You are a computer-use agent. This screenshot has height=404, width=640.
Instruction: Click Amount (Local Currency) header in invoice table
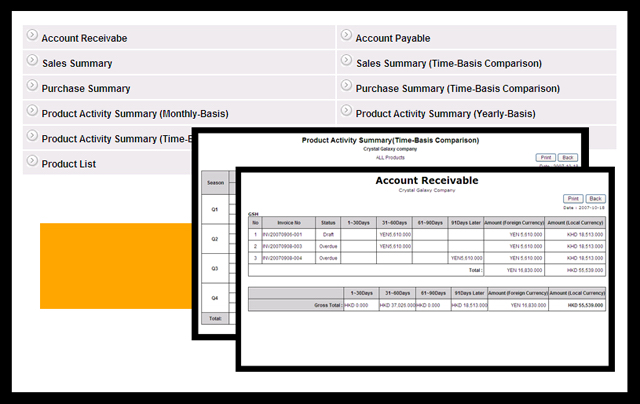point(575,223)
